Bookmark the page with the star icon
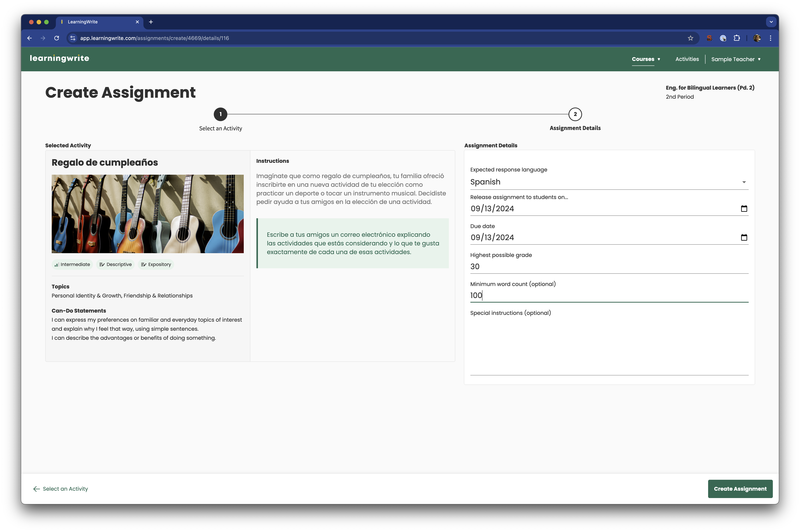The height and width of the screenshot is (532, 800). click(690, 38)
